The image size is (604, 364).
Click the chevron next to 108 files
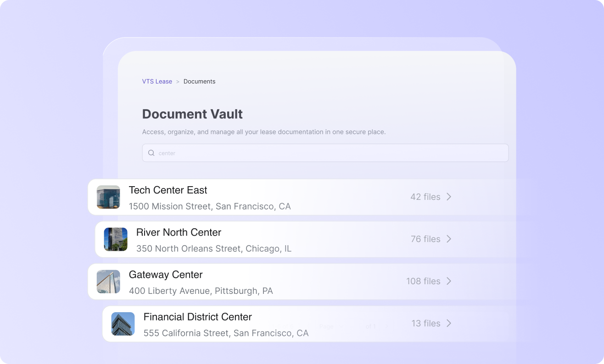coord(449,281)
